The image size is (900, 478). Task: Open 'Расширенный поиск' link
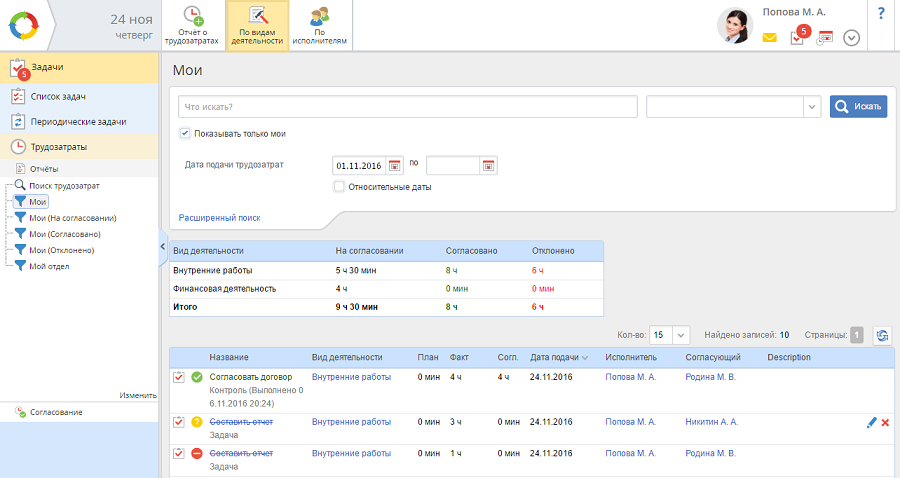click(218, 217)
